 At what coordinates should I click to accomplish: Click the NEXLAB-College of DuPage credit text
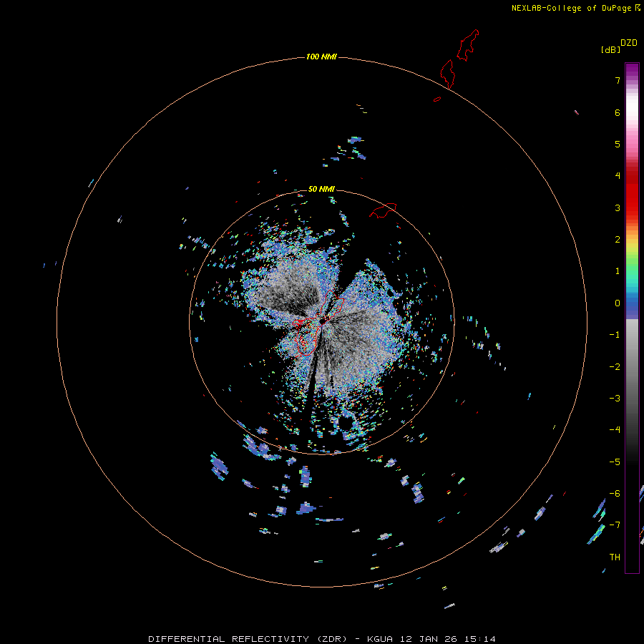pyautogui.click(x=575, y=8)
